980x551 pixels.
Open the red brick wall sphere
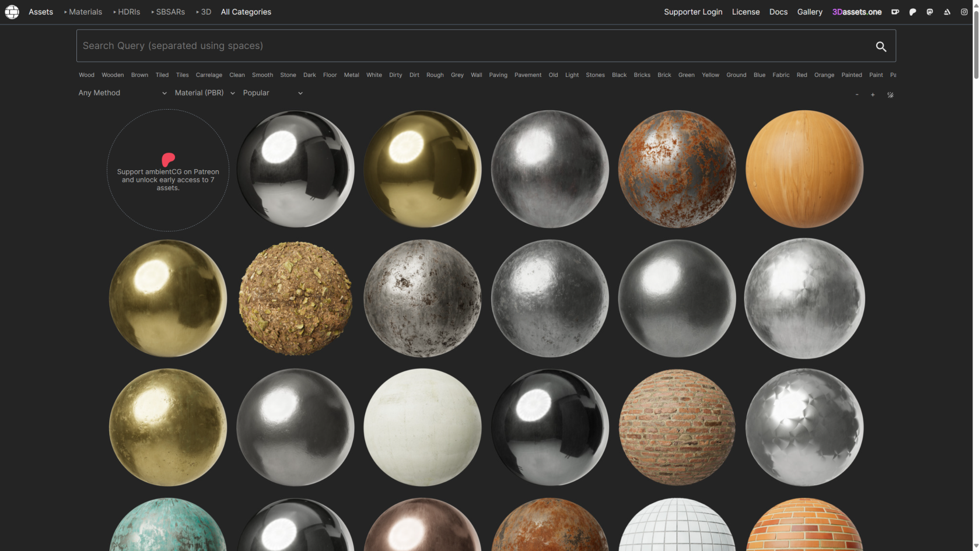677,427
